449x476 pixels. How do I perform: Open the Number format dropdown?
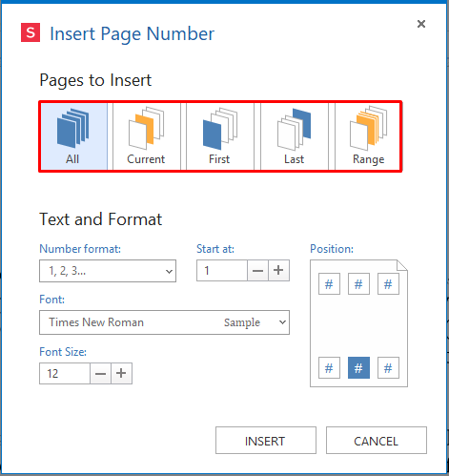pos(108,271)
